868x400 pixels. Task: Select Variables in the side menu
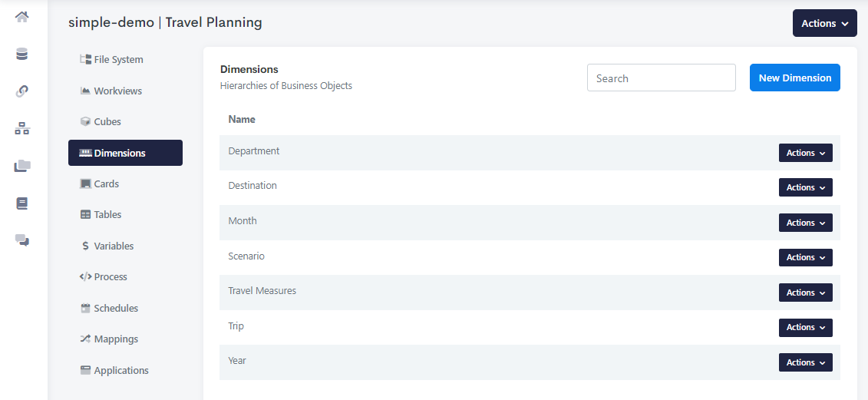pyautogui.click(x=114, y=246)
